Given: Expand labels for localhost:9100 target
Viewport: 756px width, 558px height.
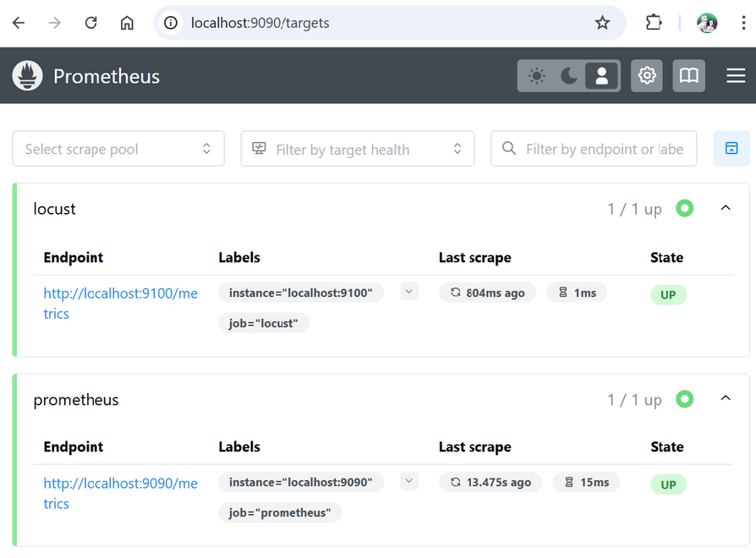Looking at the screenshot, I should point(409,292).
